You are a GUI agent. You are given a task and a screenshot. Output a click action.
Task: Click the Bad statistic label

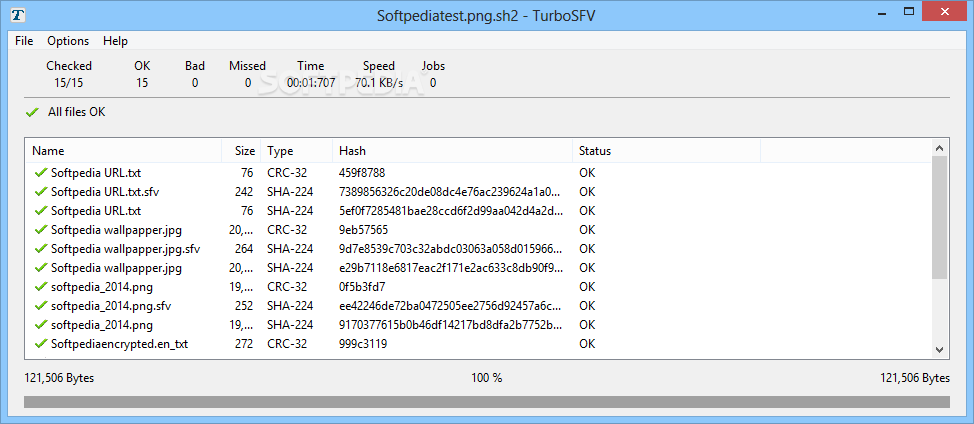point(195,66)
